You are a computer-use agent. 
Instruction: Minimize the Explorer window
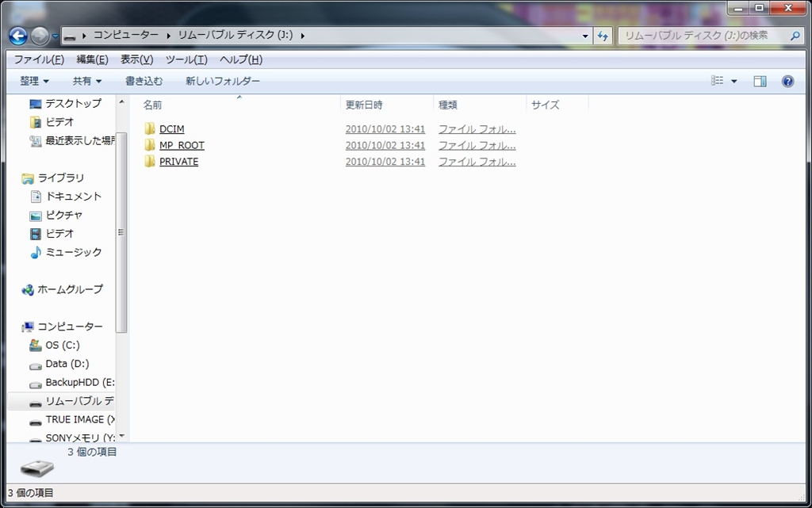click(x=739, y=8)
